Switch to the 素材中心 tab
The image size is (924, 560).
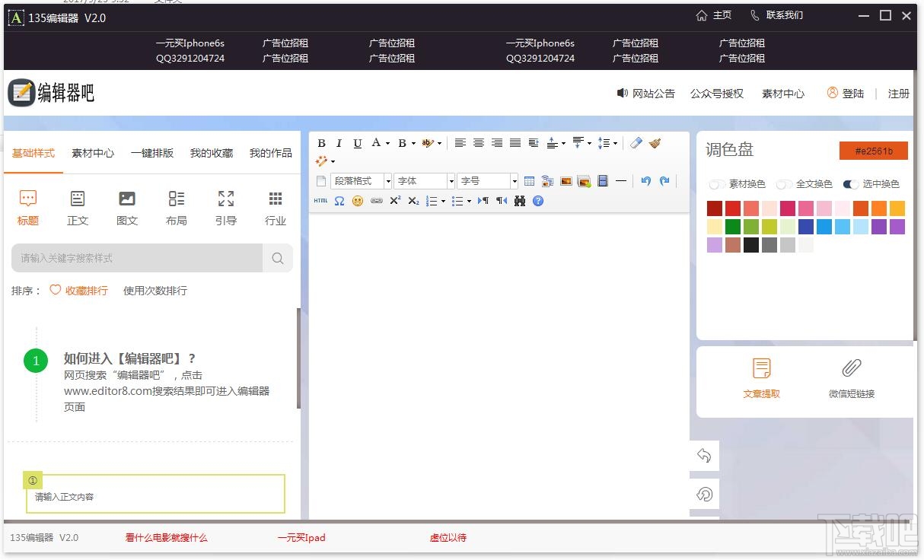(93, 153)
